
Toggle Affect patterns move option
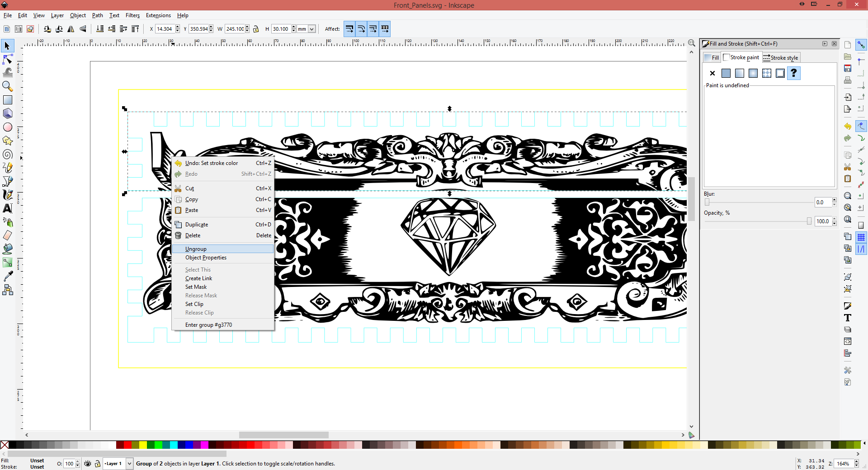point(385,29)
